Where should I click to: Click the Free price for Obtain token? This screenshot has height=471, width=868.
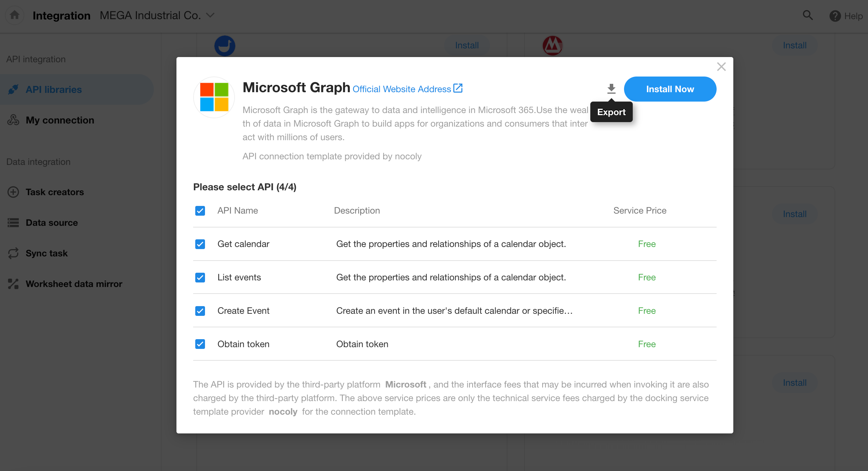click(647, 344)
